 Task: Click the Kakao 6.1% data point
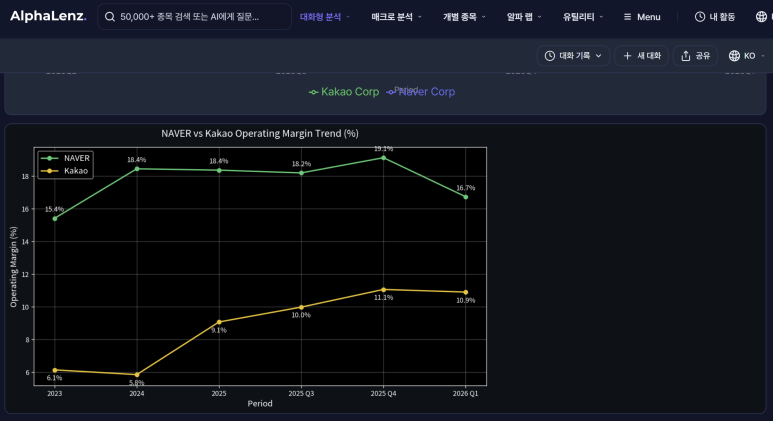55,370
